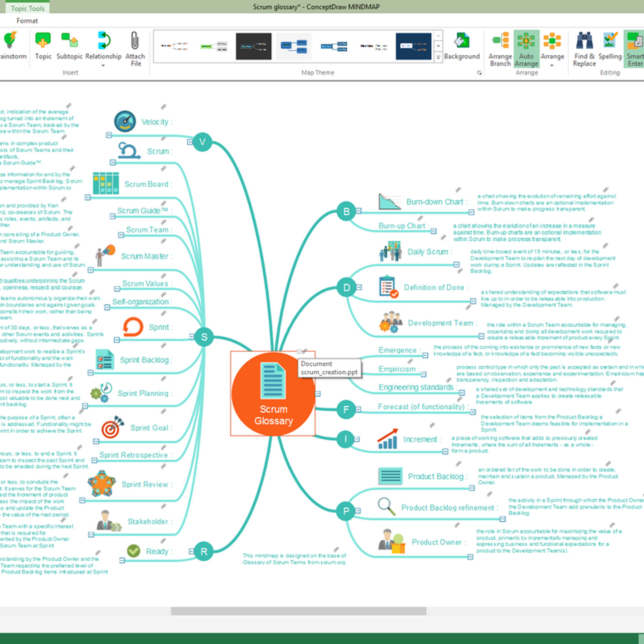Collapse the B branch node

[359, 211]
